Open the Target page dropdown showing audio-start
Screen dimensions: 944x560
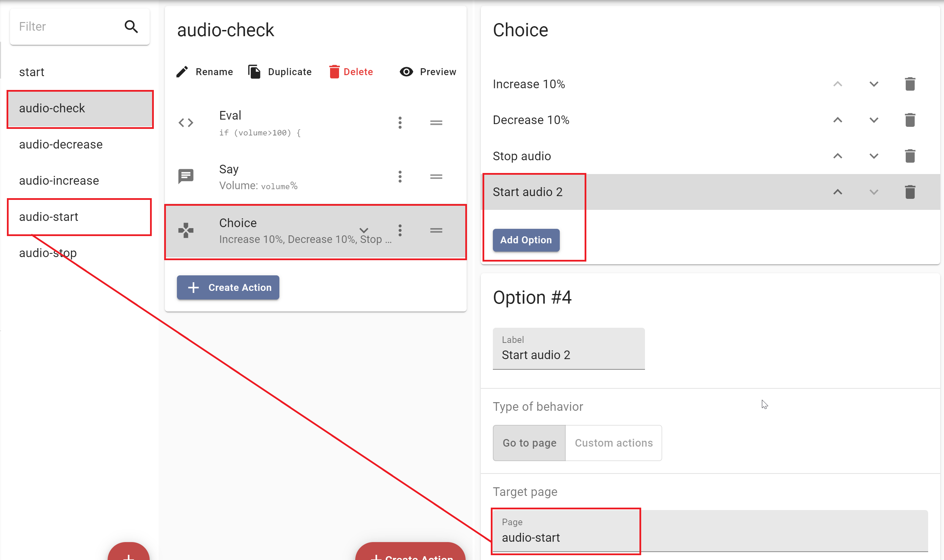710,531
